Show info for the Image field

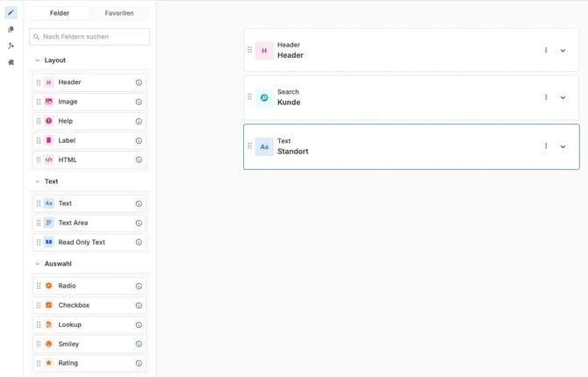pos(139,102)
